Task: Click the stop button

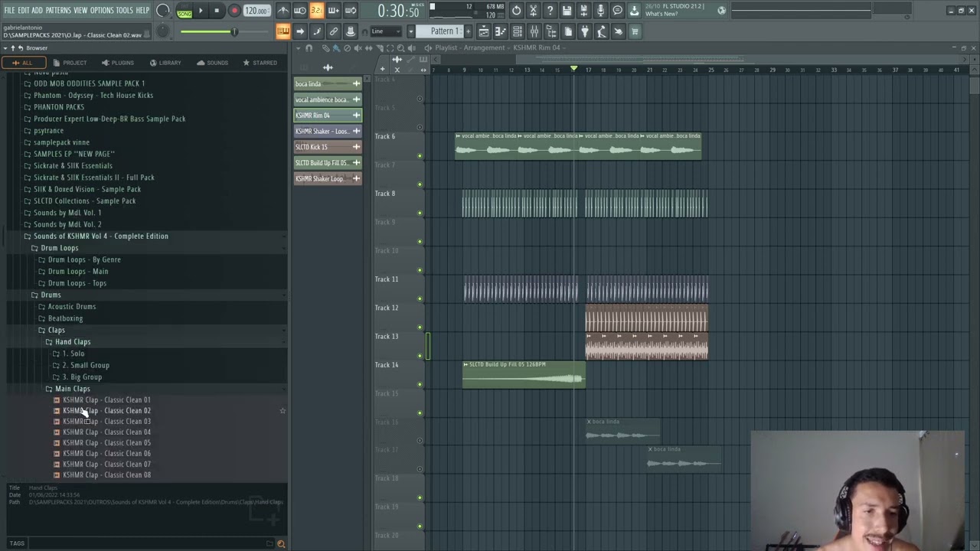Action: [217, 11]
